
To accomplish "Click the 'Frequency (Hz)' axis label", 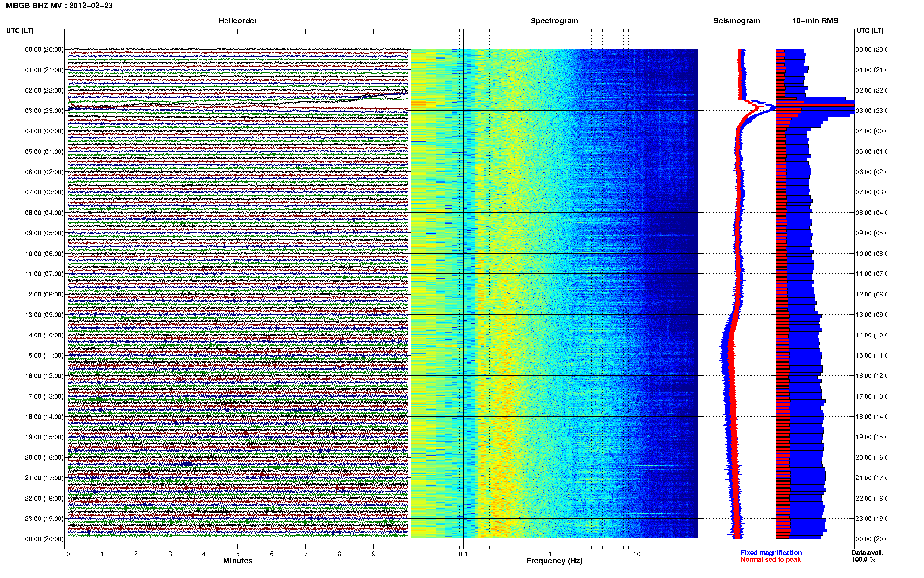I will tap(554, 561).
